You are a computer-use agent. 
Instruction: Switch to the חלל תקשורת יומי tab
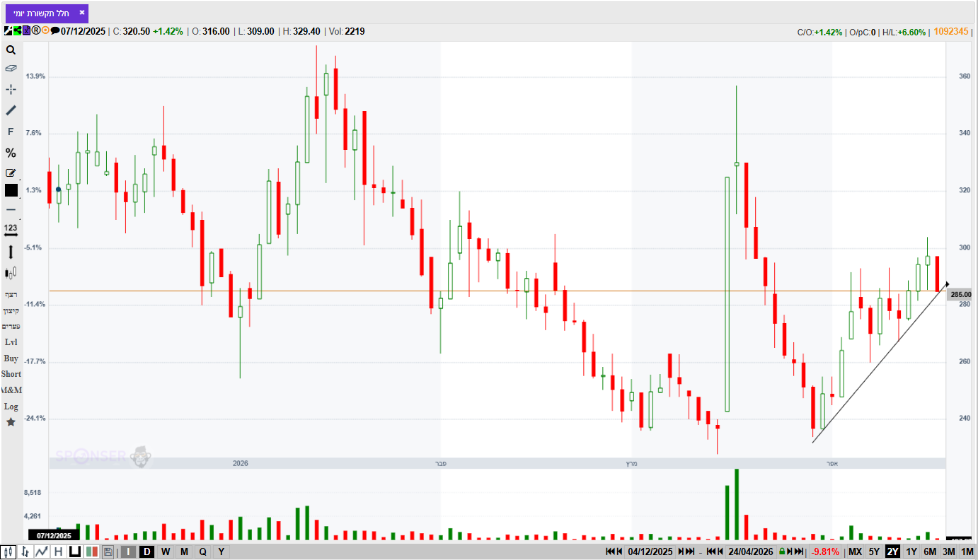pyautogui.click(x=41, y=13)
